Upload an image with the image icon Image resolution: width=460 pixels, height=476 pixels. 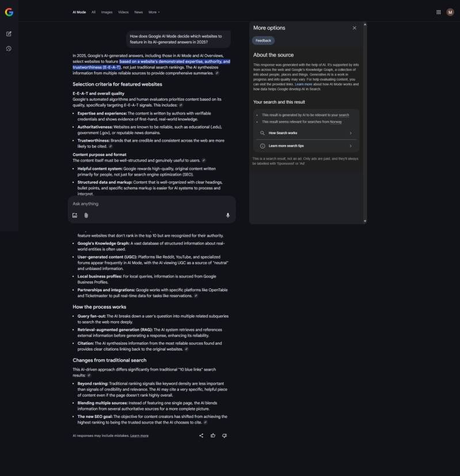75,215
